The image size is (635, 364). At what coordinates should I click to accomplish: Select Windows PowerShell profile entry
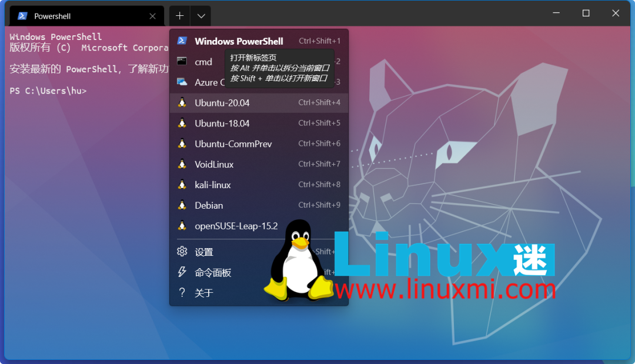259,41
